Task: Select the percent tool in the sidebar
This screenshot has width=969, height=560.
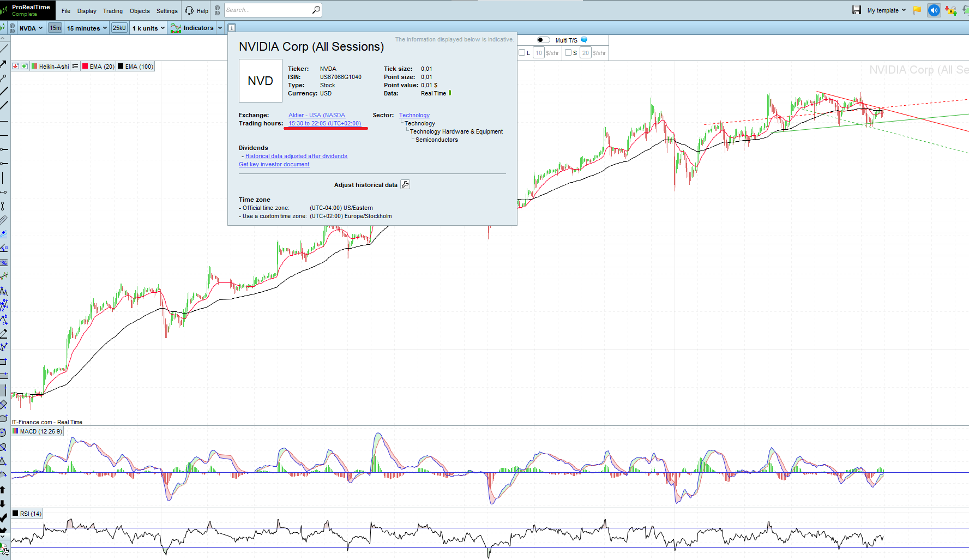Action: tap(3, 262)
